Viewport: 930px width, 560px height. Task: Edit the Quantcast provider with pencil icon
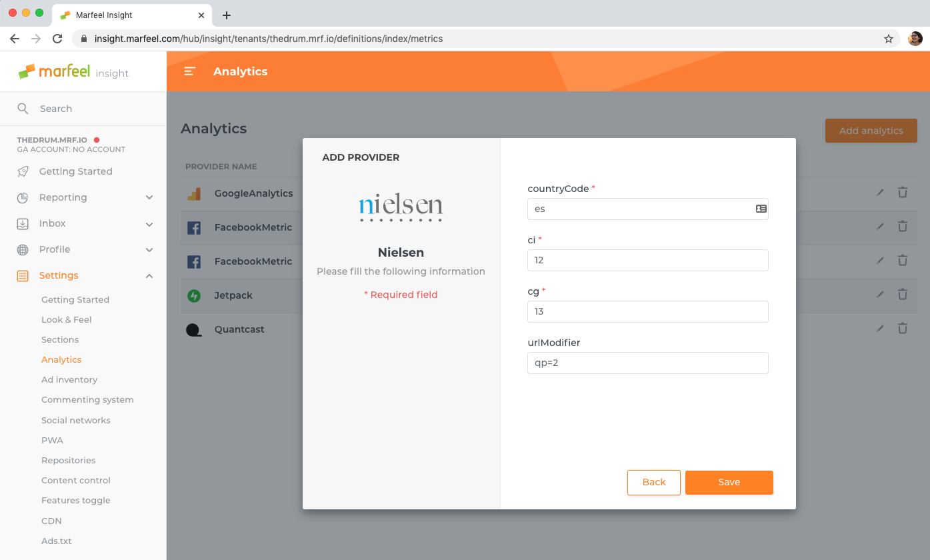click(880, 328)
